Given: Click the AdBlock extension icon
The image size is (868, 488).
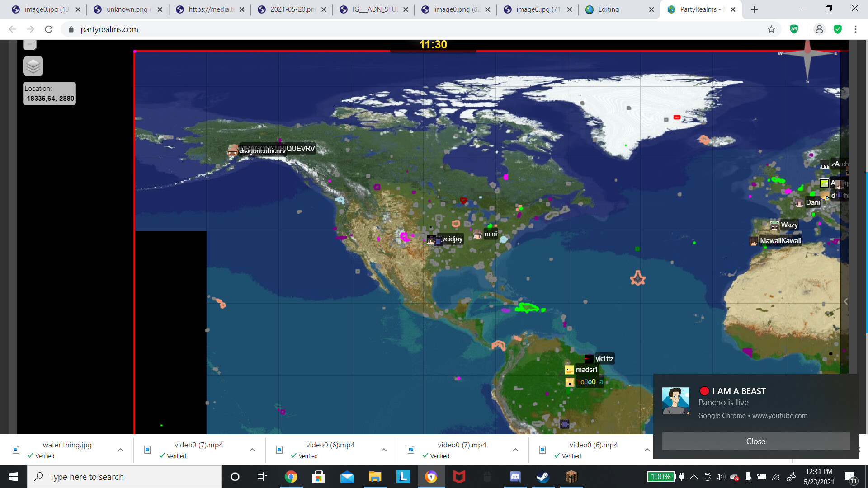Looking at the screenshot, I should (795, 29).
